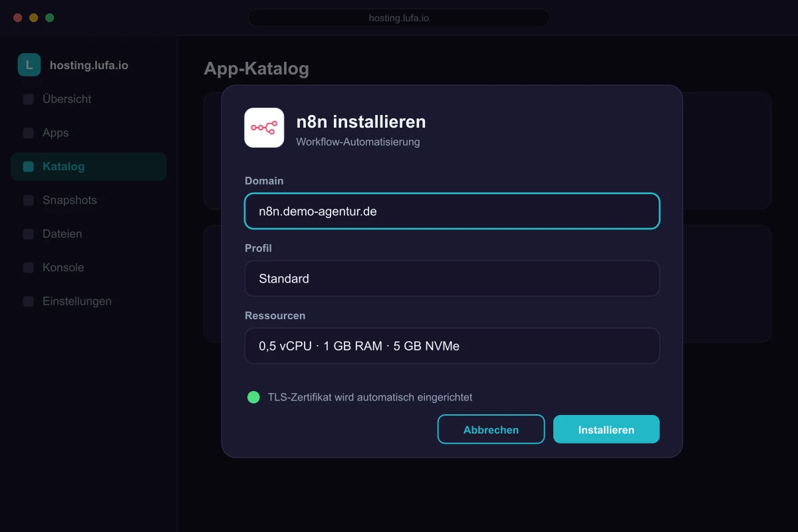Focus the Domain input field

click(x=452, y=211)
